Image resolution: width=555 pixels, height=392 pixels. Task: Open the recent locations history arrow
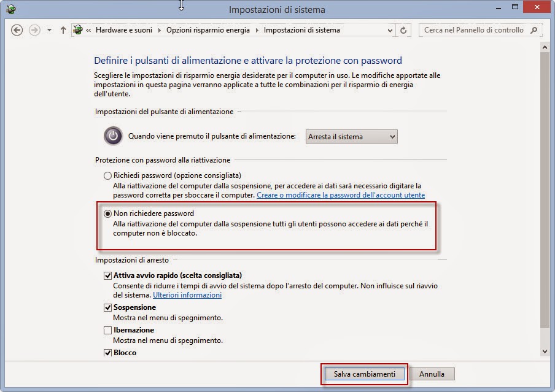tap(49, 30)
